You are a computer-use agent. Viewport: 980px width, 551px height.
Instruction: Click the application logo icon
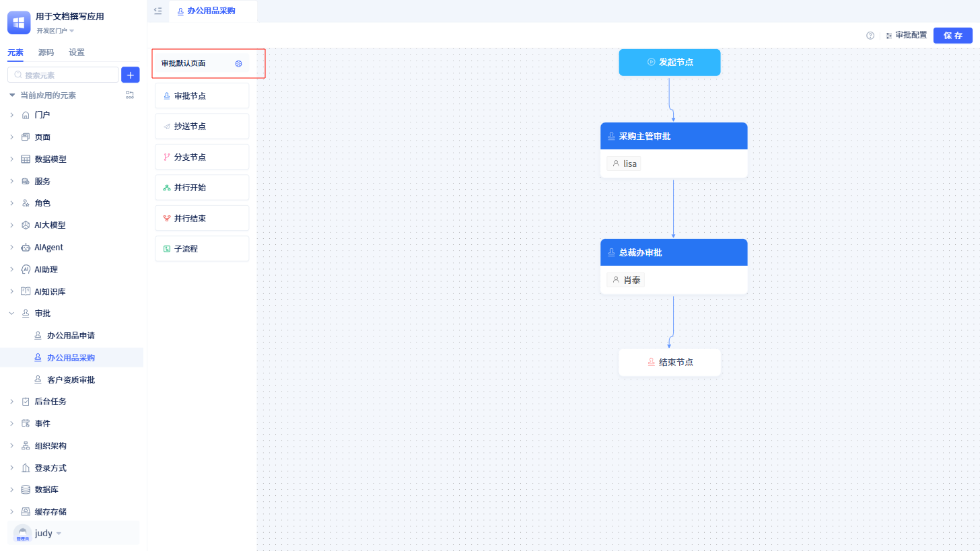[x=19, y=22]
